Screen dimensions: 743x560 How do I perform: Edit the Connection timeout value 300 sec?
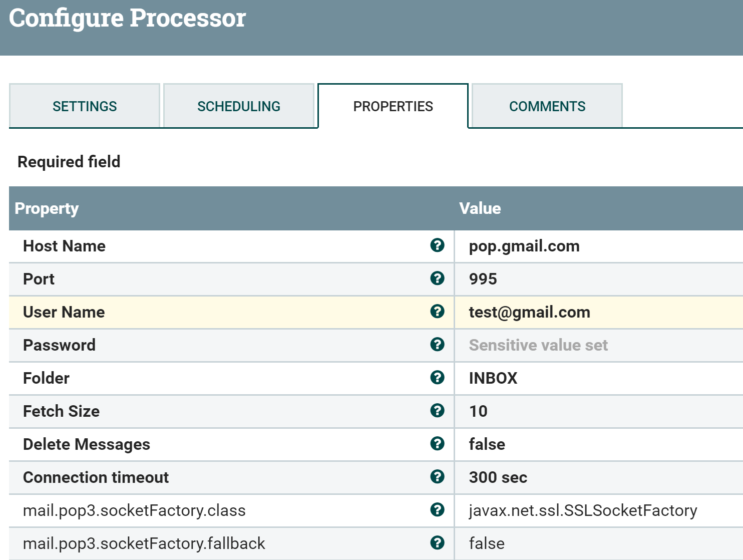coord(497,477)
